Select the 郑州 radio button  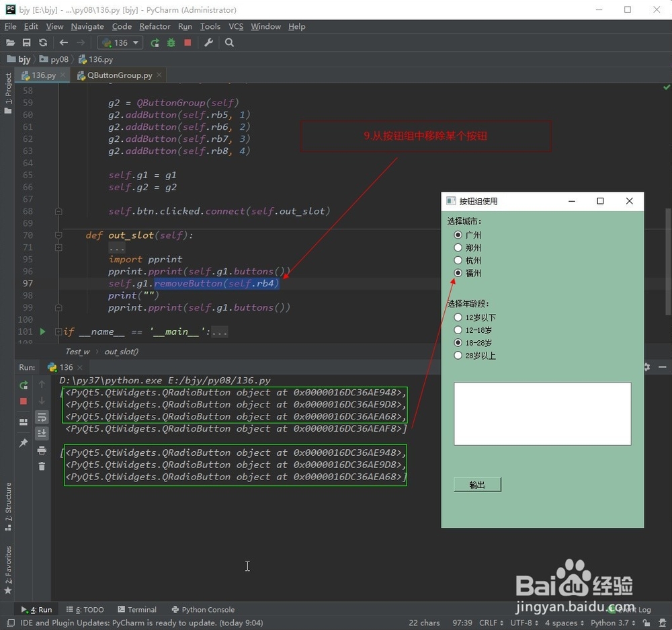click(x=458, y=247)
